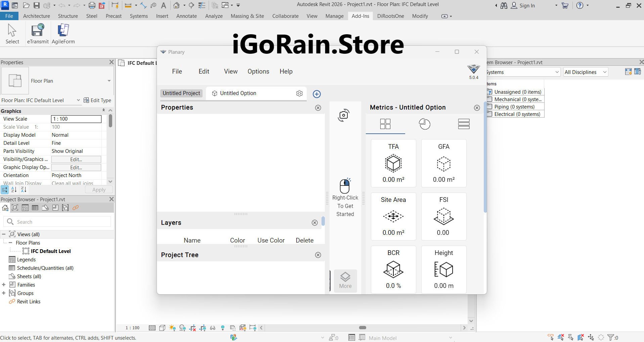This screenshot has height=342, width=644.
Task: Switch Metrics to pie chart view
Action: coord(424,124)
